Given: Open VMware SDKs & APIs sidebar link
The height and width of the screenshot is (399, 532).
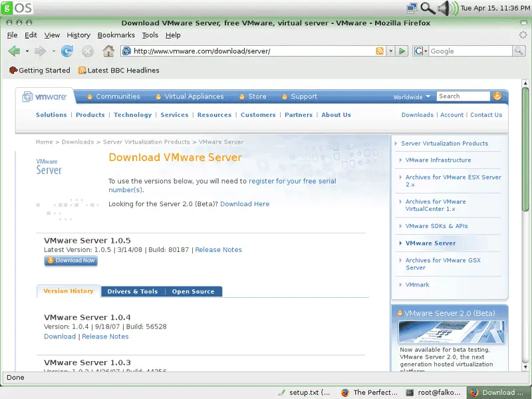Looking at the screenshot, I should pyautogui.click(x=436, y=226).
